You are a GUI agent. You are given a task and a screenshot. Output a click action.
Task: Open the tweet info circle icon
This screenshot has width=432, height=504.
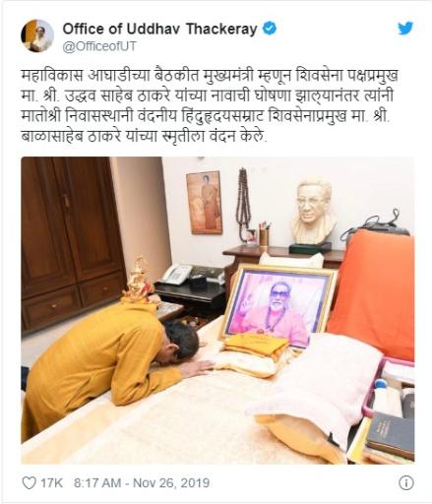[405, 482]
